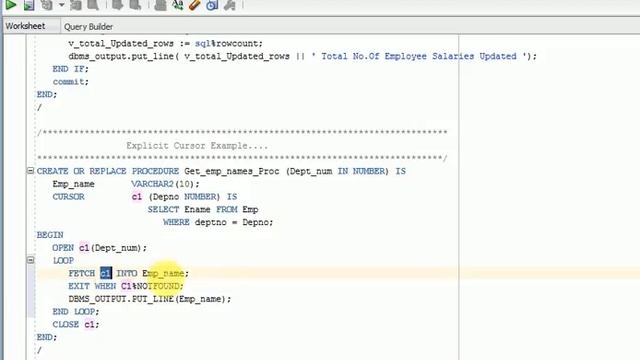Collapse the CREATE OR REPLACE PROCEDURE block
Screen dimensions: 640x360
click(x=30, y=170)
